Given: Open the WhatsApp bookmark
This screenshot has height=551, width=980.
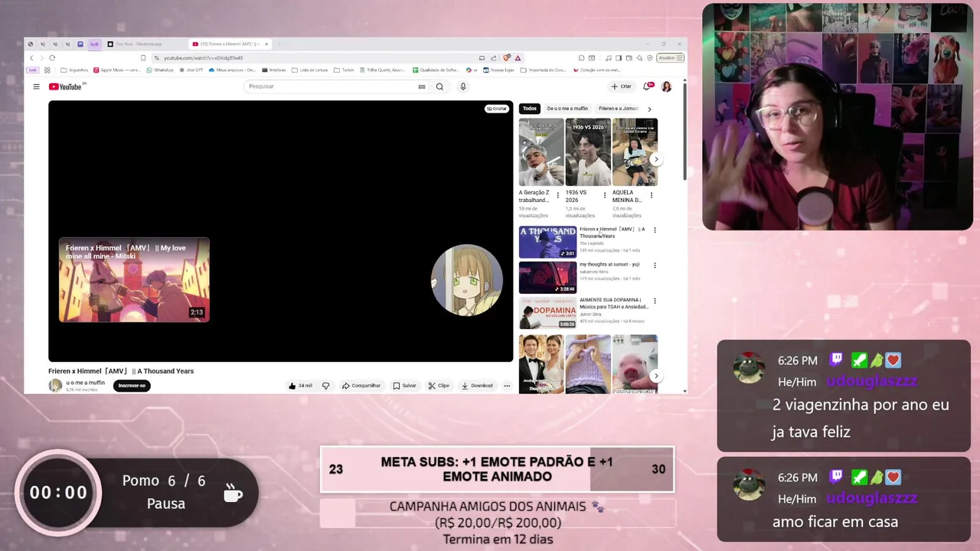Looking at the screenshot, I should click(x=161, y=70).
